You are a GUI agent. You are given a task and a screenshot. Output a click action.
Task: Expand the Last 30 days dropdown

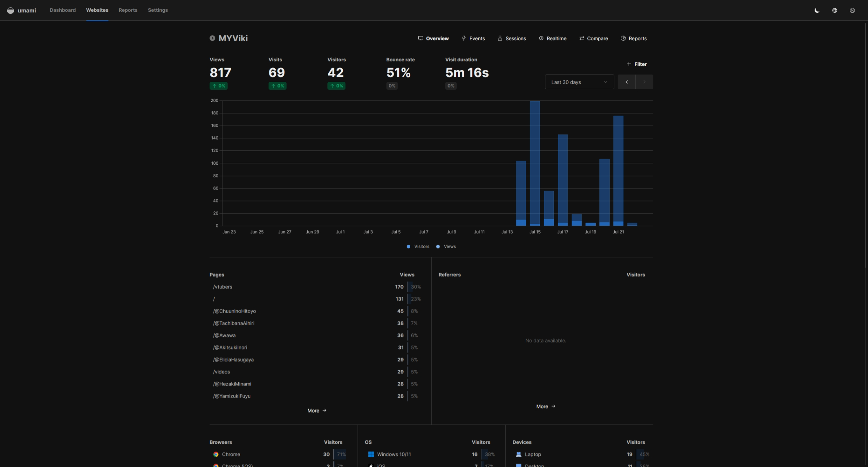(579, 82)
